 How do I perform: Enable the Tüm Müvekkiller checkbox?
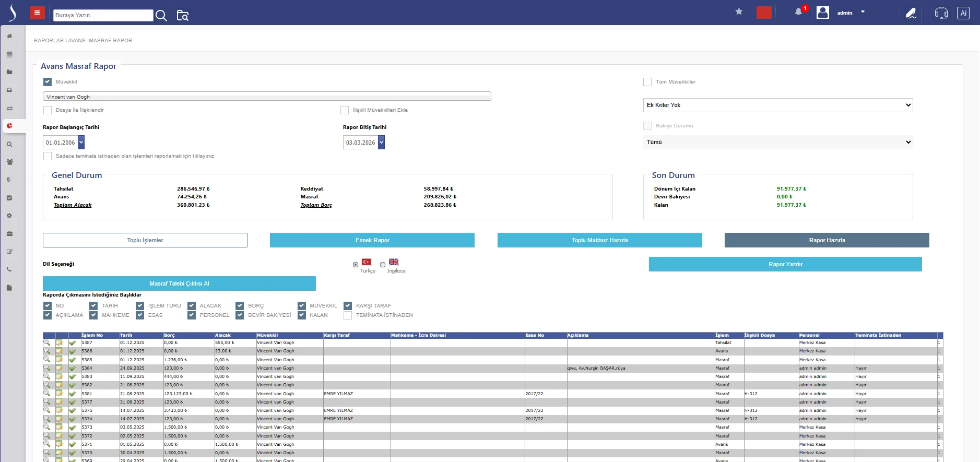647,82
